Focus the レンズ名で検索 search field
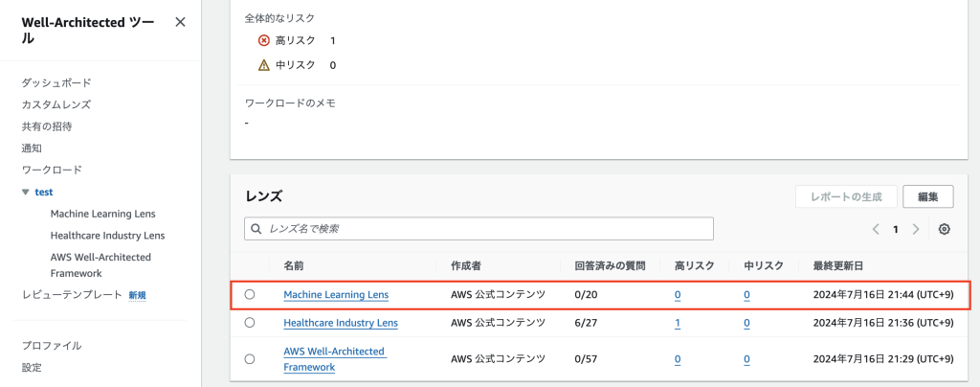The image size is (980, 387). click(479, 229)
